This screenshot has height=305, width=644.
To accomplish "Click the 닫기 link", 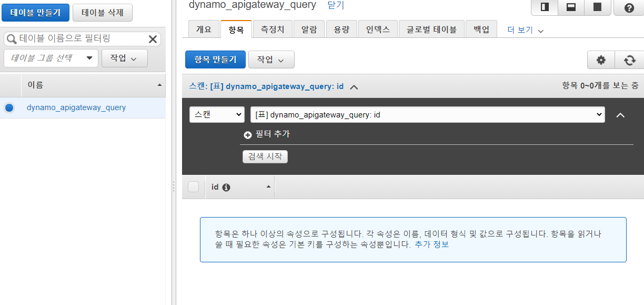I will [336, 5].
